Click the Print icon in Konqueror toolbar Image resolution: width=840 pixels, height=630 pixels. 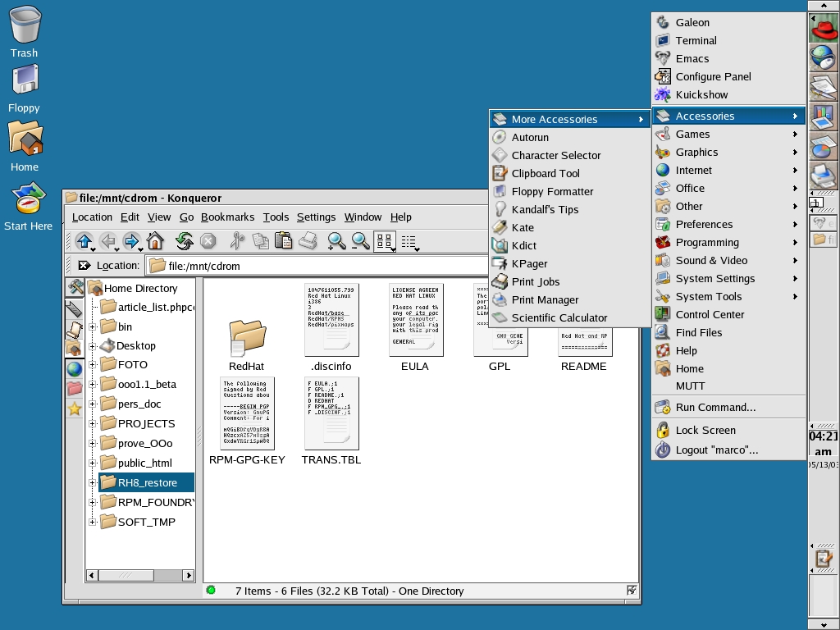(308, 241)
